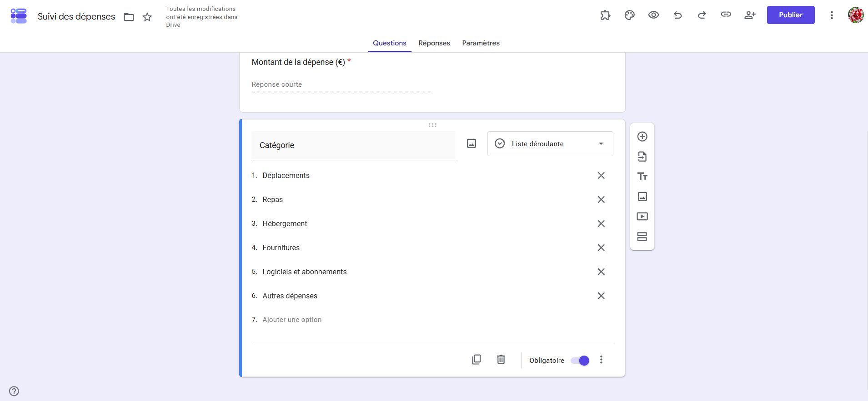Image resolution: width=868 pixels, height=401 pixels.
Task: Open Google account avatar
Action: pos(856,15)
